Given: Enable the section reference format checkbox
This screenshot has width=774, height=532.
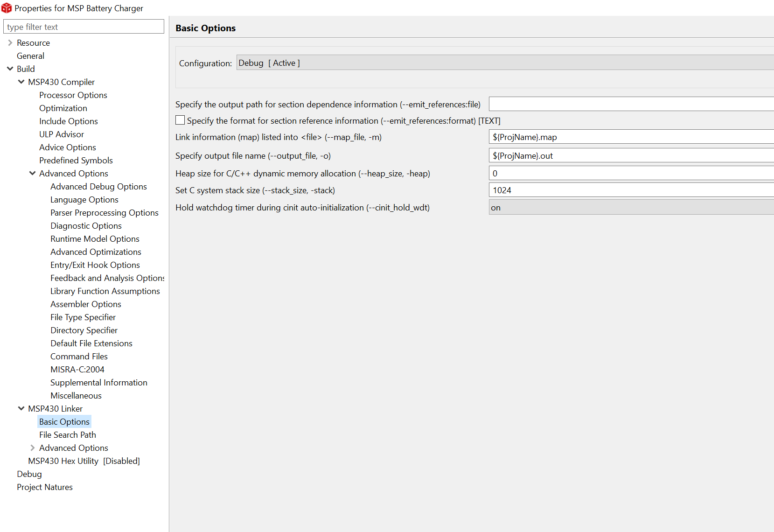Looking at the screenshot, I should (180, 120).
